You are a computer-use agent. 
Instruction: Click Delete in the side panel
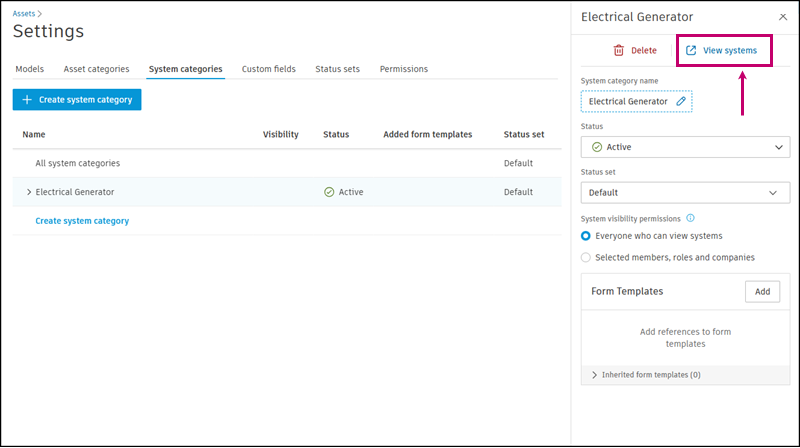[635, 51]
